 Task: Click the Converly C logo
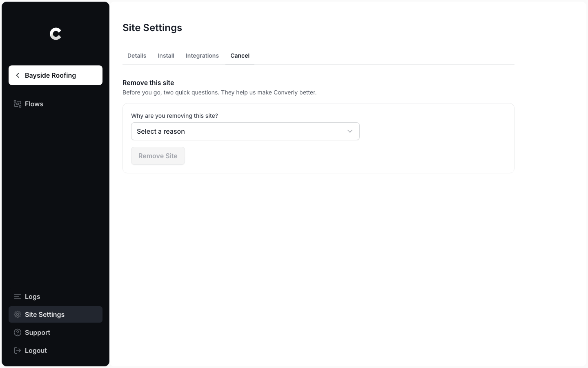point(56,34)
